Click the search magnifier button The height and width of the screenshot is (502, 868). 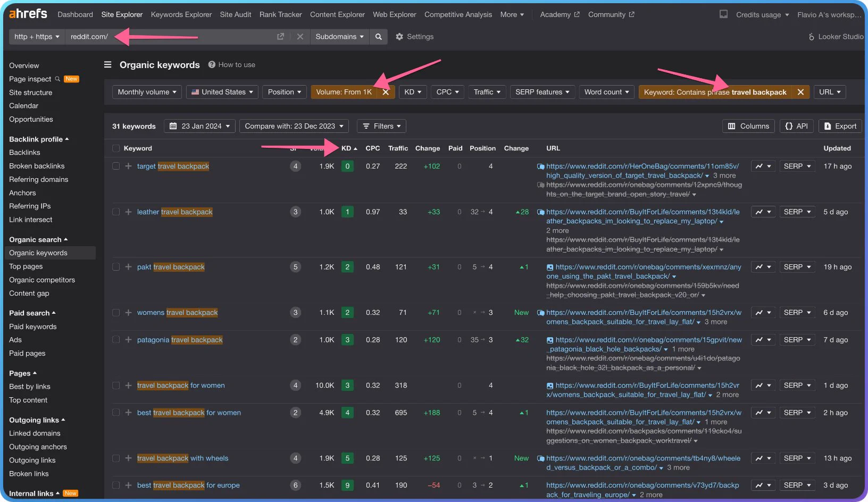[x=378, y=37]
